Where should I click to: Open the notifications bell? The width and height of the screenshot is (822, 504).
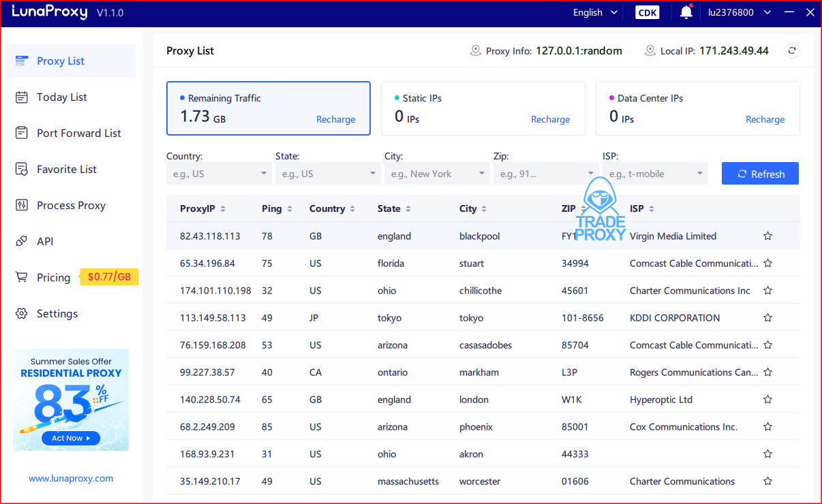[686, 12]
